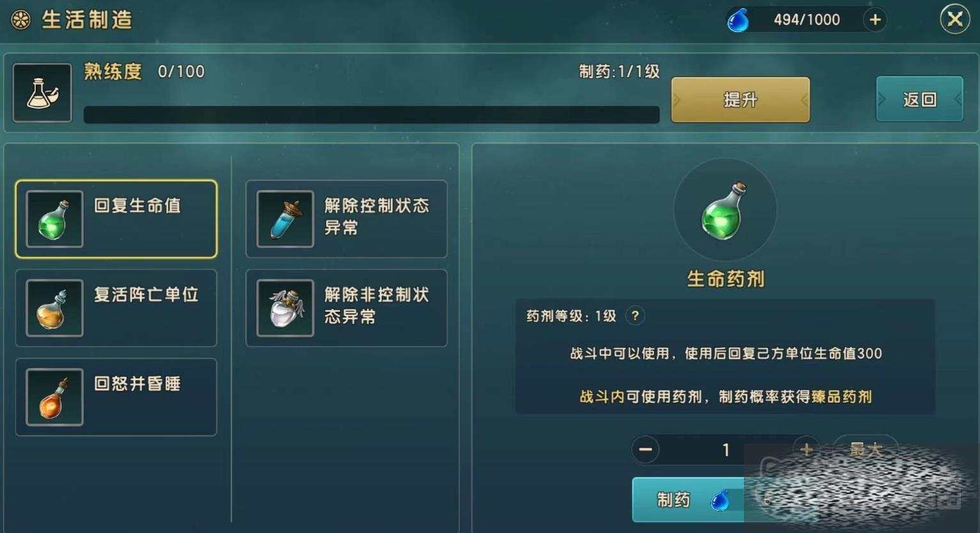Image resolution: width=980 pixels, height=533 pixels.
Task: Tap the question mark next to 药剂等级
Action: [635, 316]
